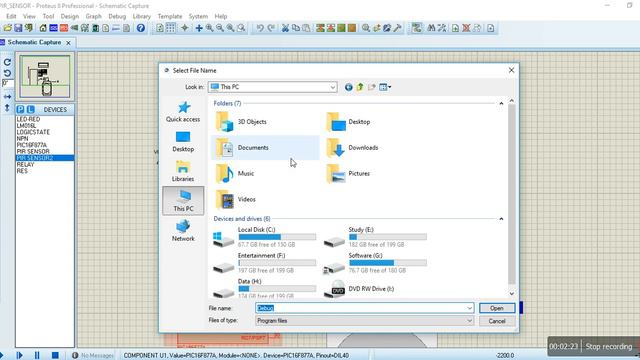Click the Step simulation button

click(x=19, y=355)
